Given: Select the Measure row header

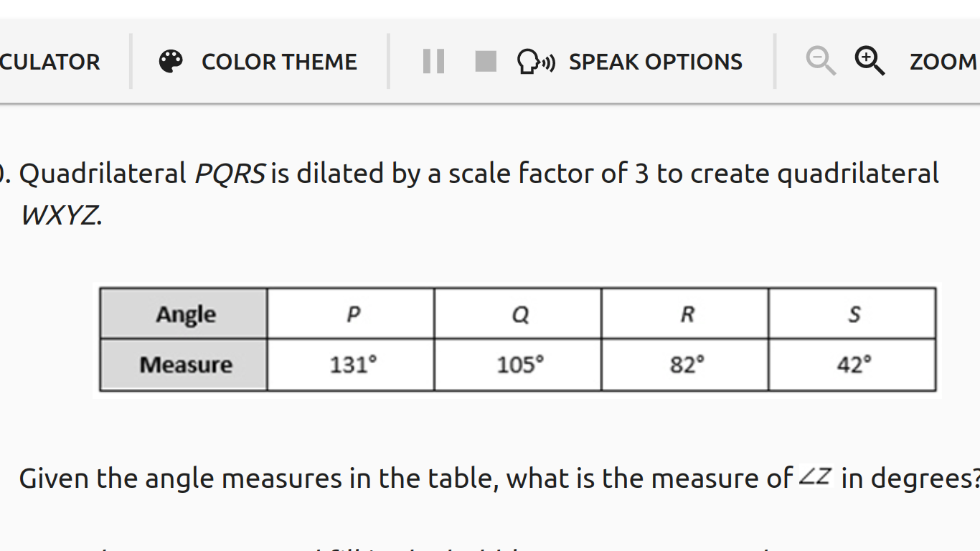Looking at the screenshot, I should point(184,364).
